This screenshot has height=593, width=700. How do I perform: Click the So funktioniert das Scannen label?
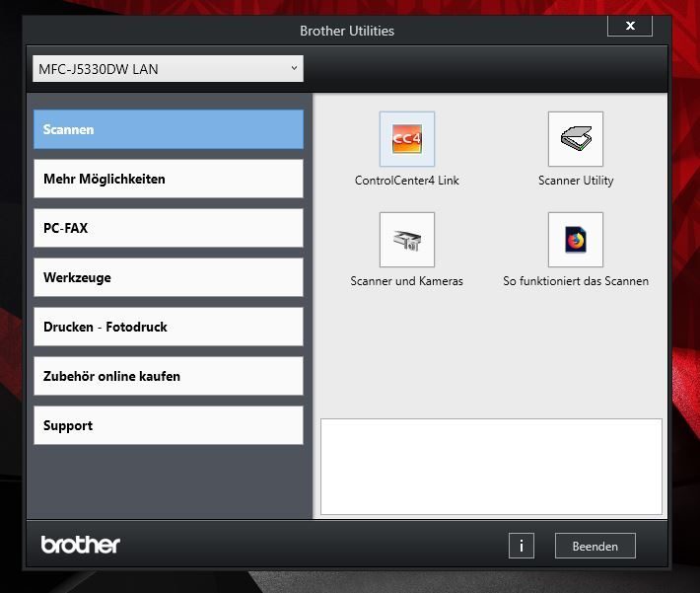(x=576, y=281)
